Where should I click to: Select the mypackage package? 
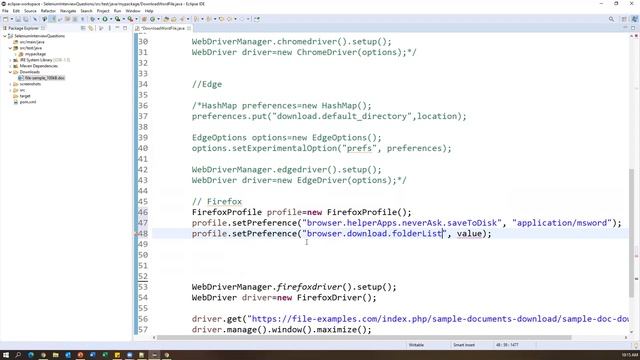[x=36, y=54]
